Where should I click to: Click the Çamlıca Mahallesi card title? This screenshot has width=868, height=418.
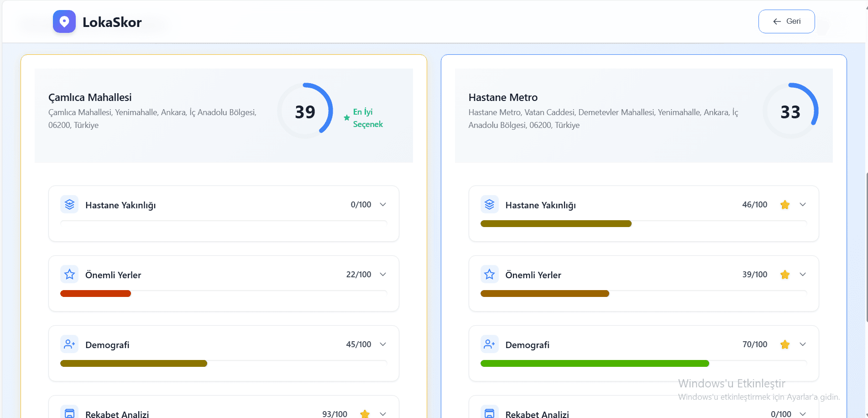click(x=90, y=97)
